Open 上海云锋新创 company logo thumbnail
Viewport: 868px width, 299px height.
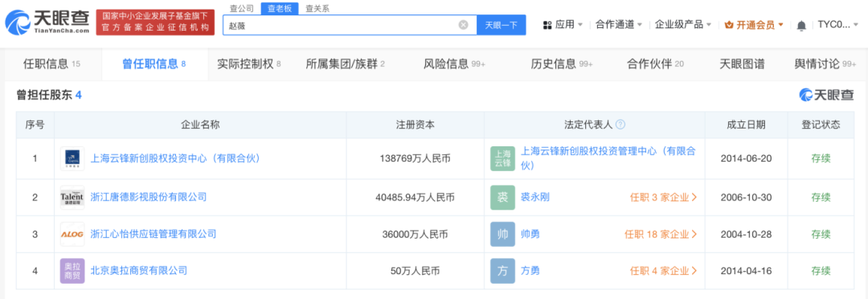72,159
